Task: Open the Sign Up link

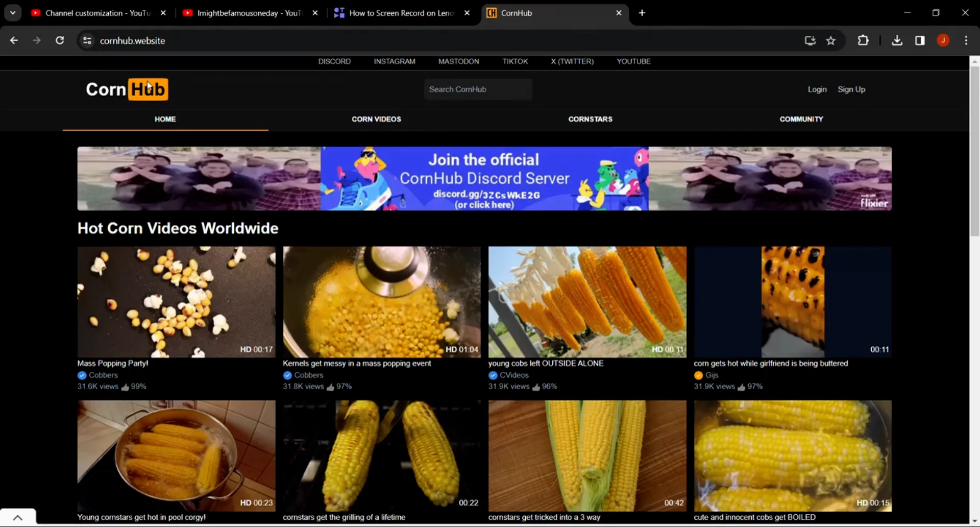Action: 851,89
